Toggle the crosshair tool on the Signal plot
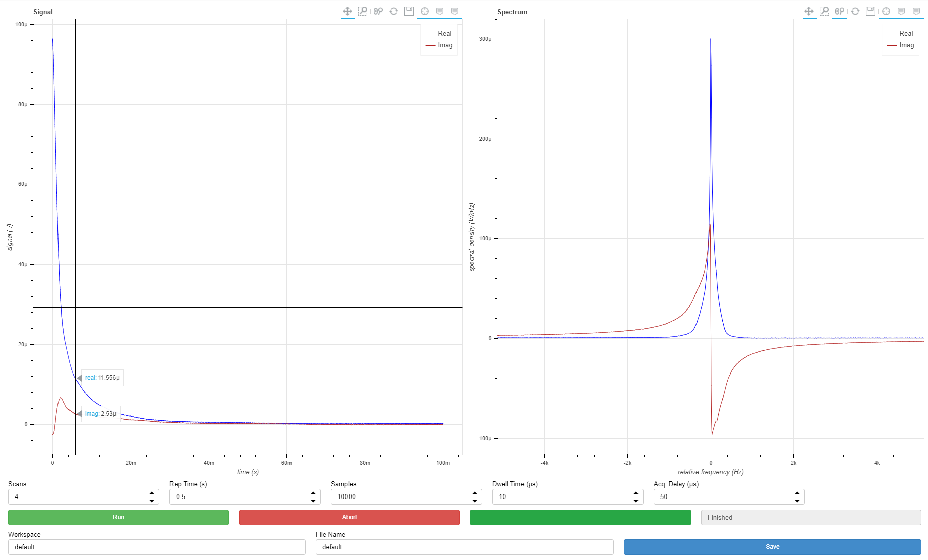The width and height of the screenshot is (928, 560). tap(425, 11)
